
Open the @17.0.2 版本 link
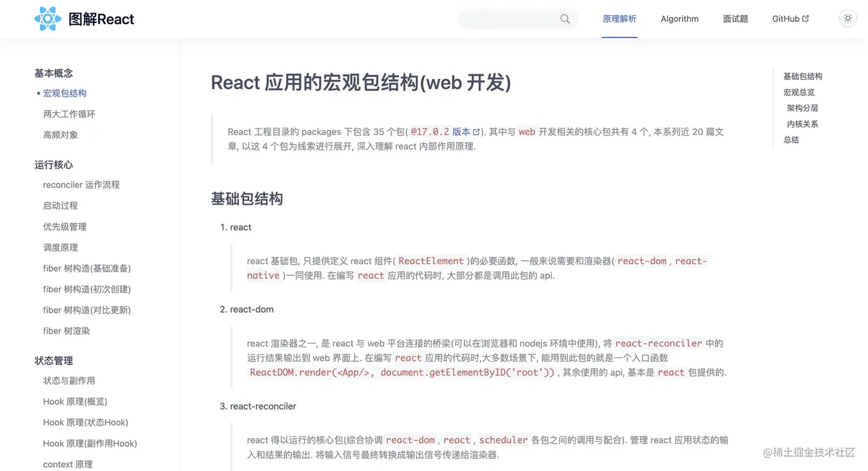pyautogui.click(x=445, y=132)
